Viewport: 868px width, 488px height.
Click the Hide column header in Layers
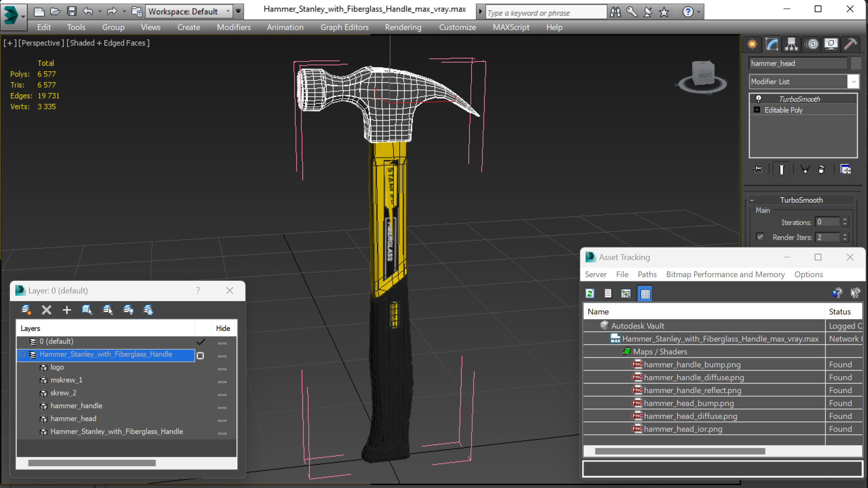(223, 328)
